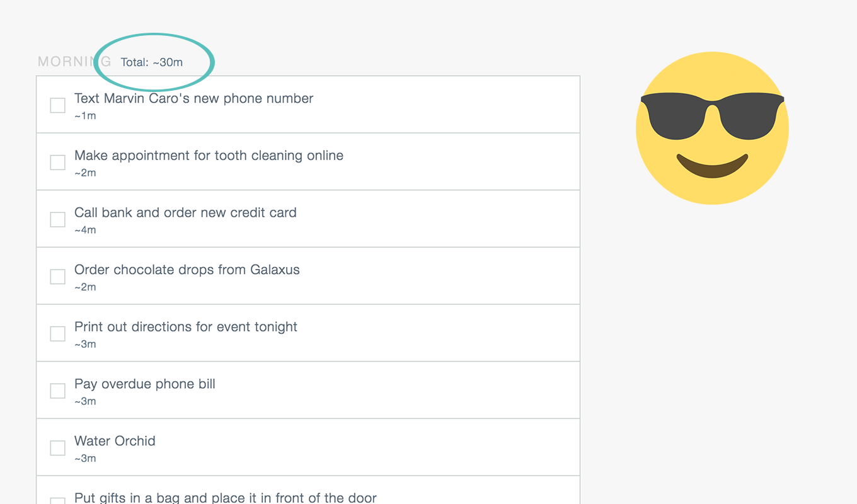Viewport: 857px width, 504px height.
Task: Select the Pay overdue phone bill title
Action: coord(145,384)
